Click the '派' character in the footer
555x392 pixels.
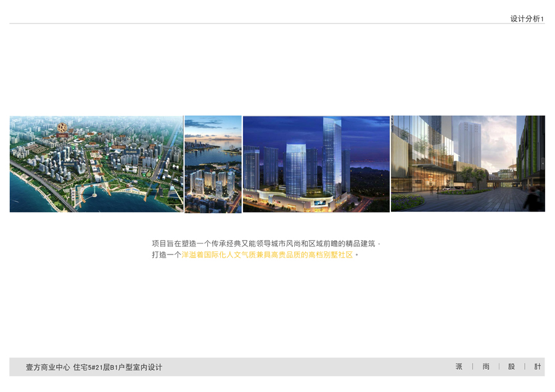click(x=459, y=367)
